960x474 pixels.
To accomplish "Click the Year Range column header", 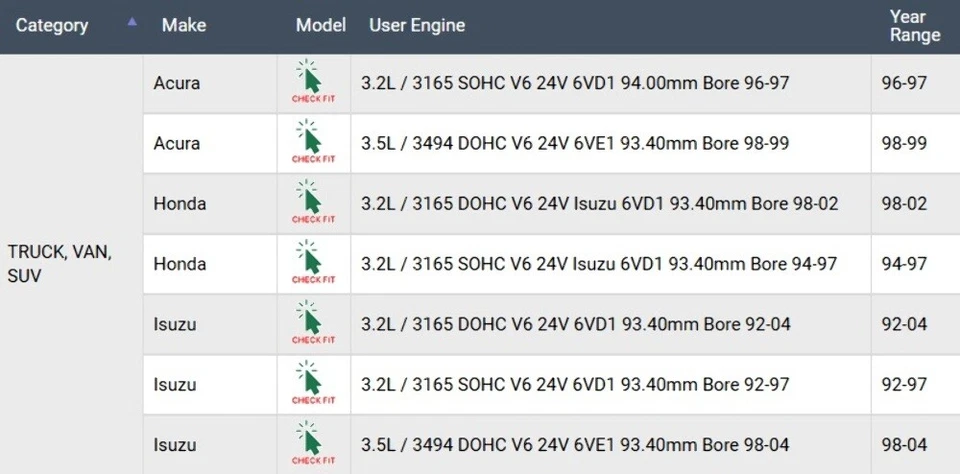I will [x=914, y=26].
